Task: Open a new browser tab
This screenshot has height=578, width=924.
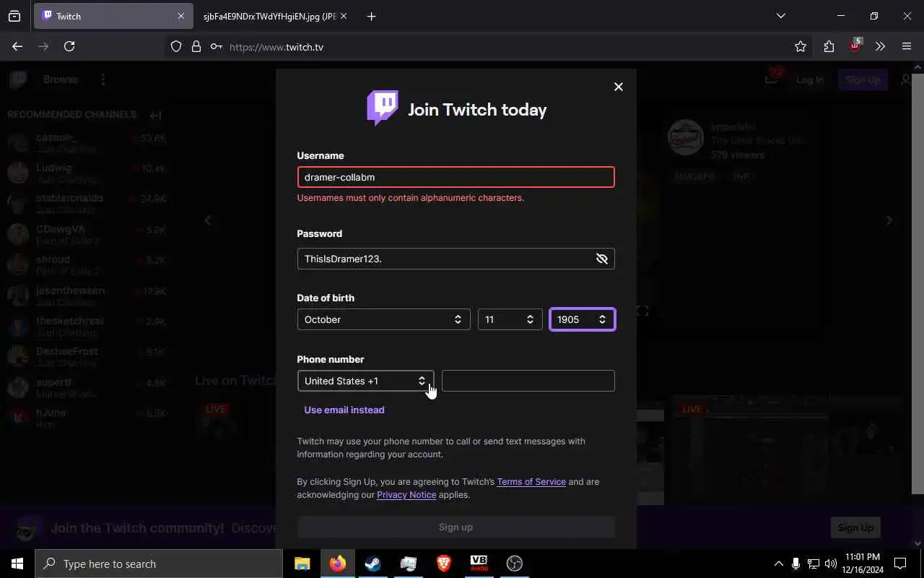Action: point(371,16)
